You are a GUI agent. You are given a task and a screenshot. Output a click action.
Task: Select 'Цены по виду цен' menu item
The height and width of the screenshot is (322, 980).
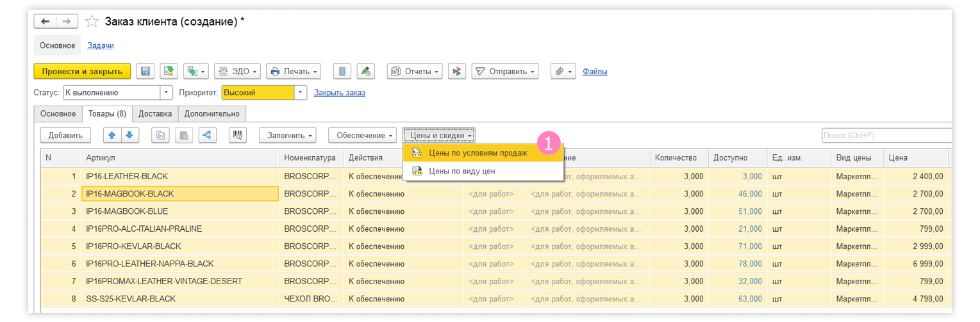[461, 171]
